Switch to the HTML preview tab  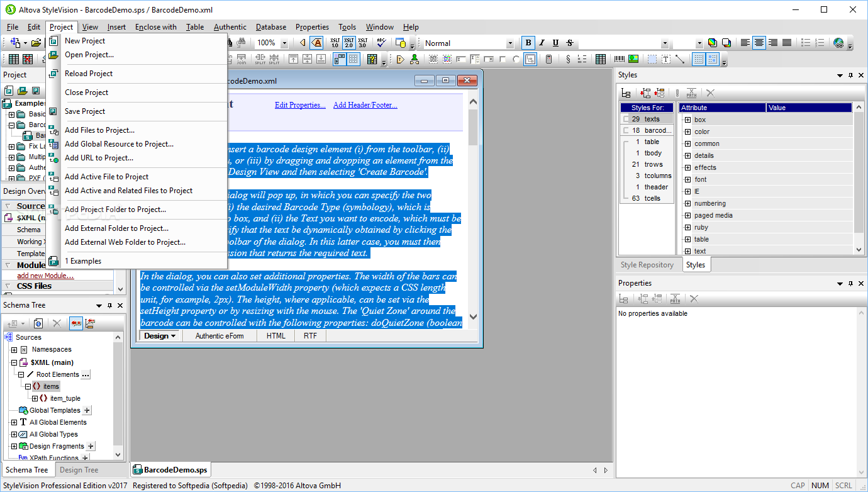[x=276, y=336]
